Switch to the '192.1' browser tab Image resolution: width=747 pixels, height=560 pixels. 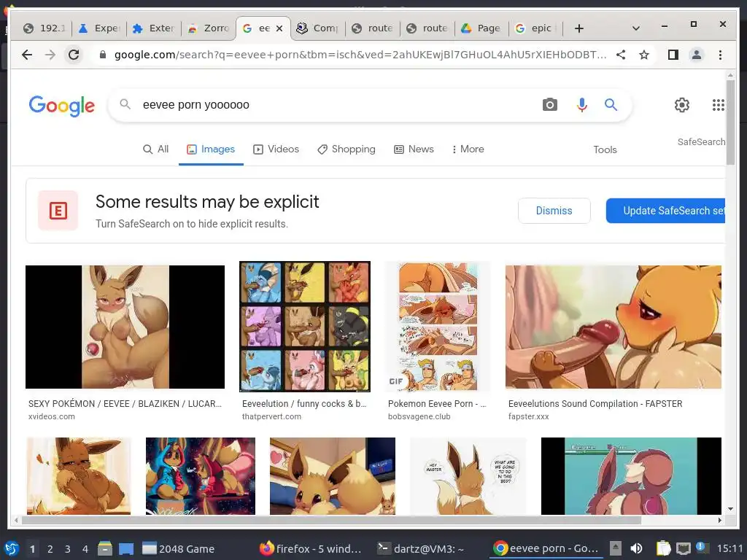coord(44,28)
